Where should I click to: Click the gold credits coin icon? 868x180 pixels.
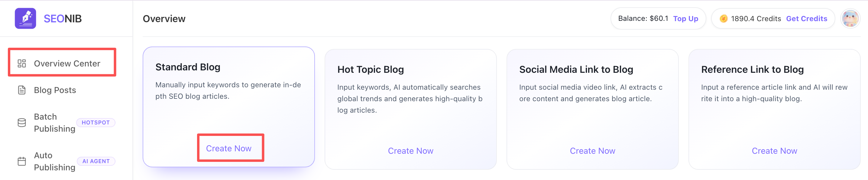723,19
